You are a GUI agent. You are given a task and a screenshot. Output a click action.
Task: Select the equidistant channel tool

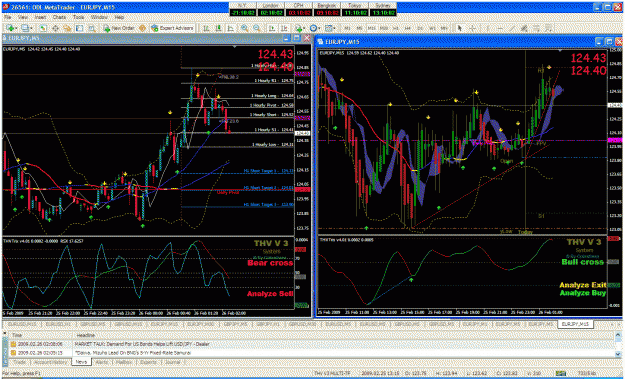[x=524, y=28]
